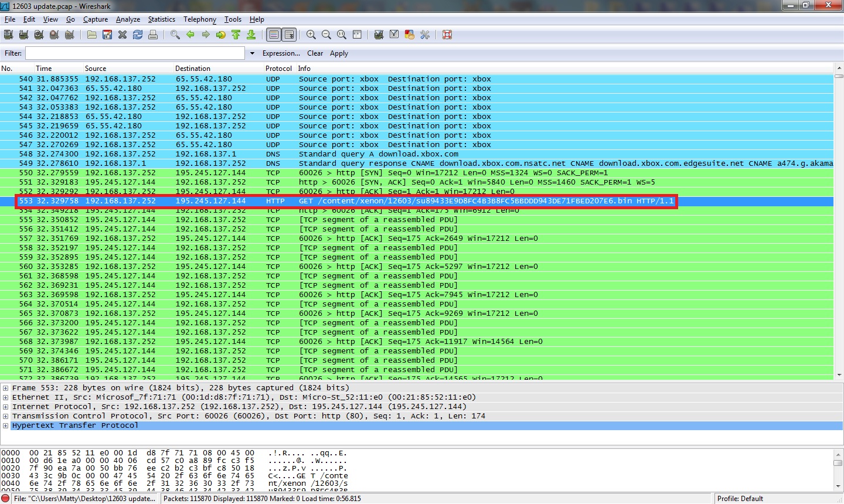Image resolution: width=844 pixels, height=504 pixels.
Task: Go to first packet using toolbar arrow
Action: tap(236, 35)
